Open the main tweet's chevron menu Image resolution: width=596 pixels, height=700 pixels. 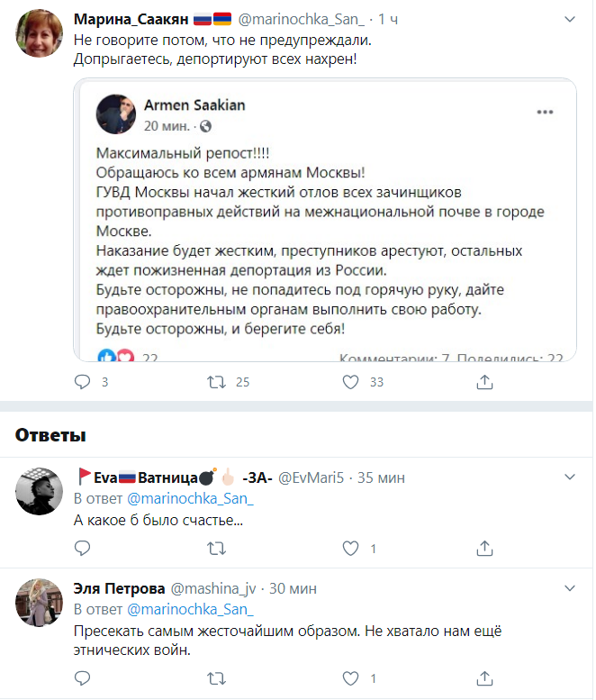tap(569, 19)
